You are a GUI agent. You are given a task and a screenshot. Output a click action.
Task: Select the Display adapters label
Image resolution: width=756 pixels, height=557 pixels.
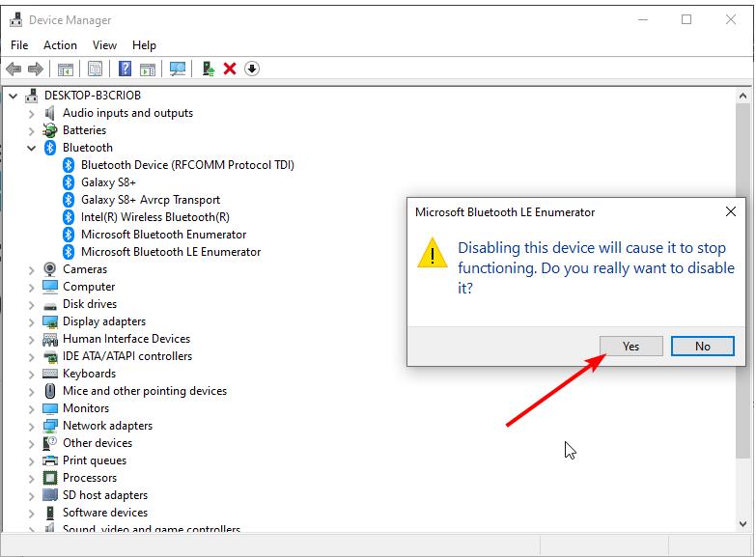(104, 321)
